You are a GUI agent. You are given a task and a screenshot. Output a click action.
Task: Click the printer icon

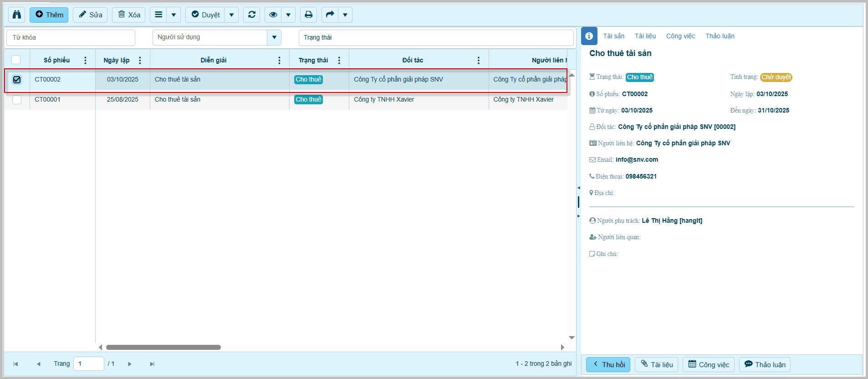[x=308, y=15]
